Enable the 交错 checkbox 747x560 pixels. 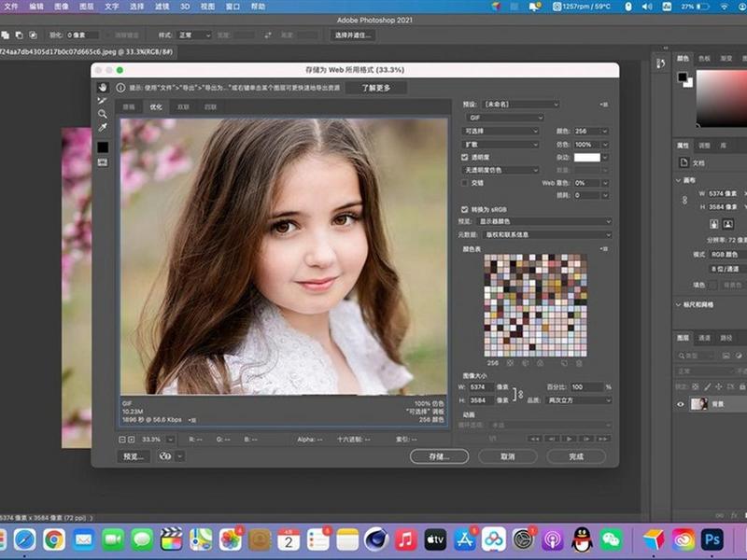464,183
